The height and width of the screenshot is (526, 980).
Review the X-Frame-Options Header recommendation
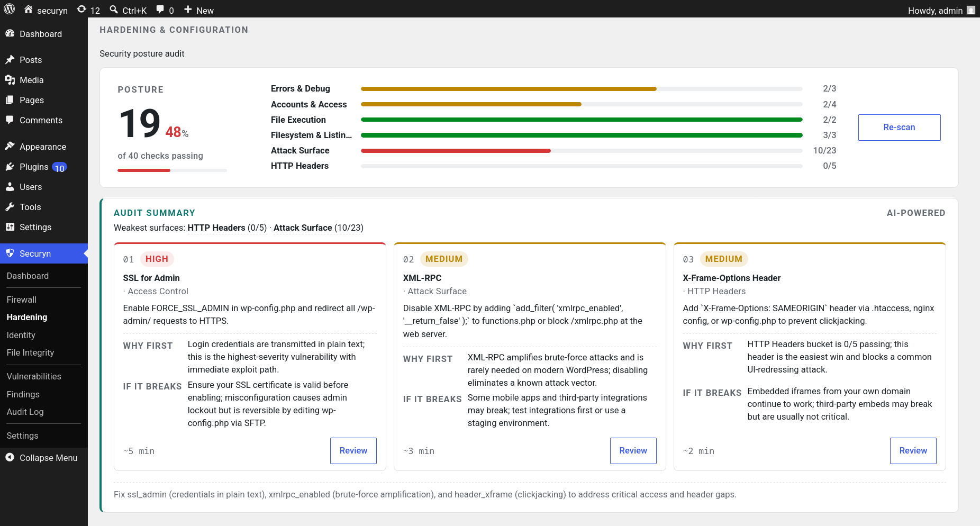[x=913, y=451]
